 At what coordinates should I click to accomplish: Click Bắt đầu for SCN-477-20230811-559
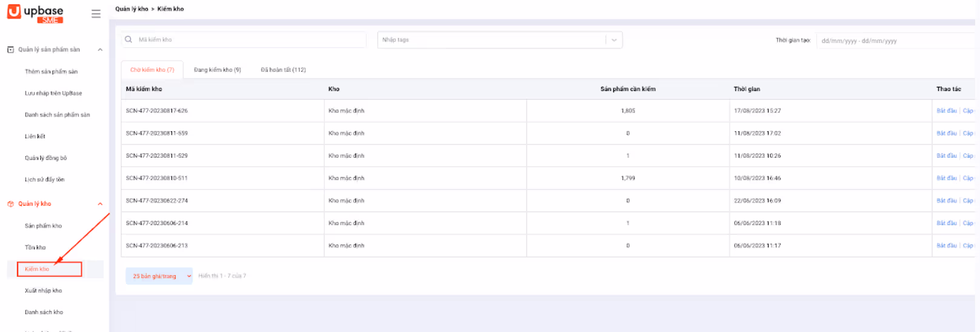(947, 134)
